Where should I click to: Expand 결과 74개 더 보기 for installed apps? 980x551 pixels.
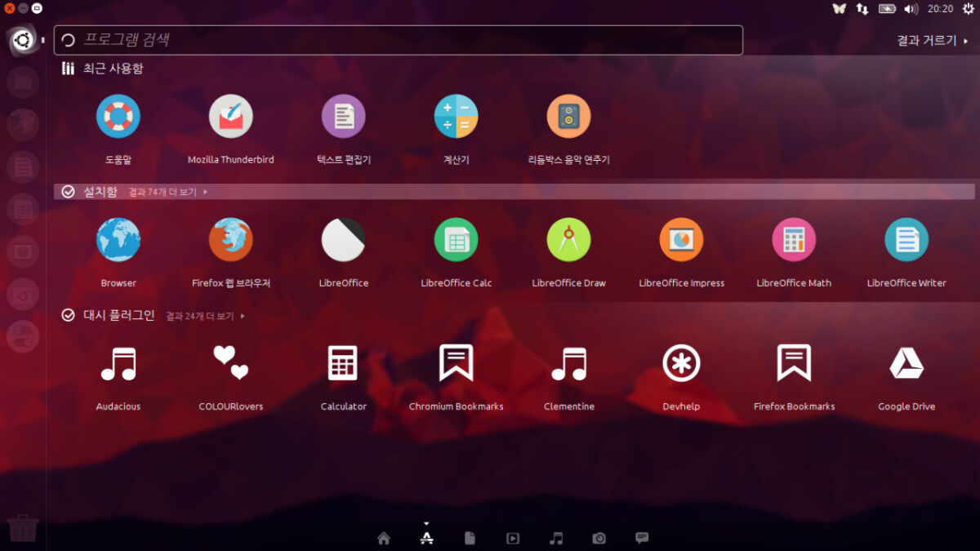coord(168,193)
